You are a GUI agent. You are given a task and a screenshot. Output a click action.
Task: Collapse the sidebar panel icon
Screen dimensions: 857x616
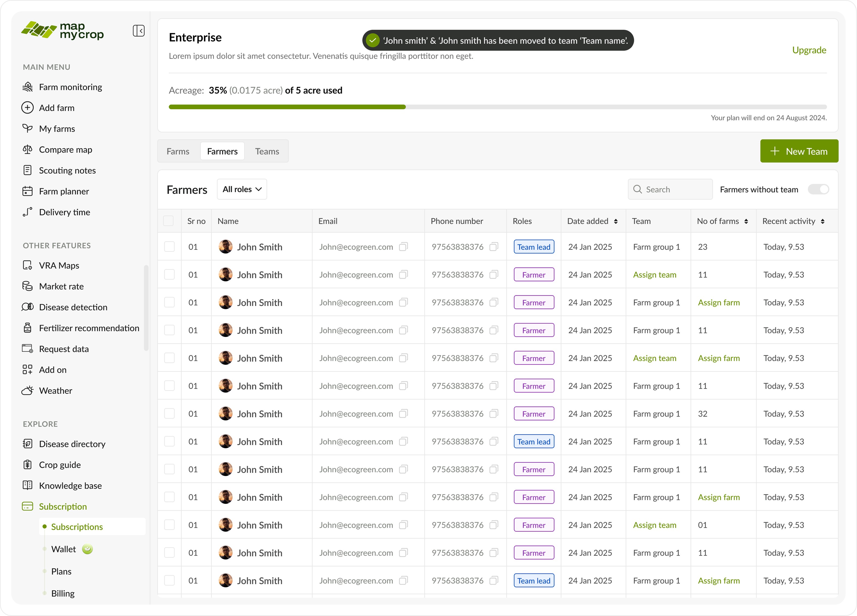coord(138,30)
